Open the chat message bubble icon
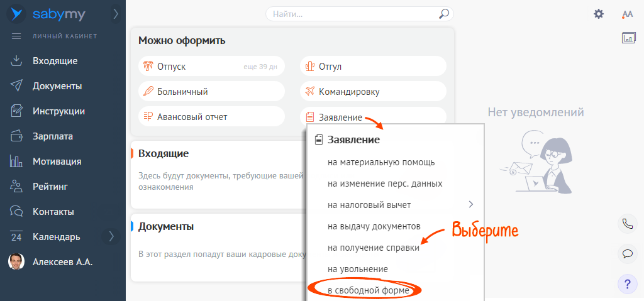Image resolution: width=644 pixels, height=301 pixels. pos(627,254)
